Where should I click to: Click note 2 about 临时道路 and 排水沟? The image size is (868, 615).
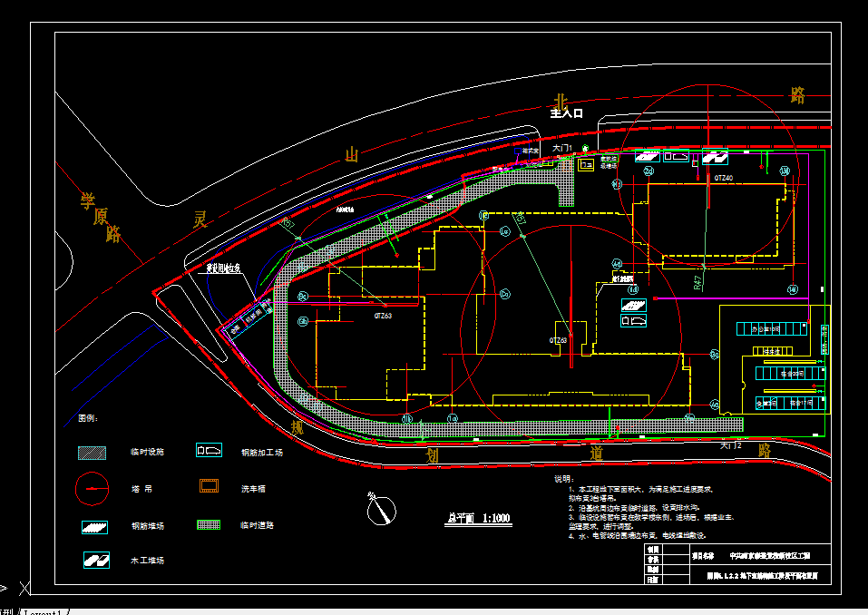(x=634, y=508)
